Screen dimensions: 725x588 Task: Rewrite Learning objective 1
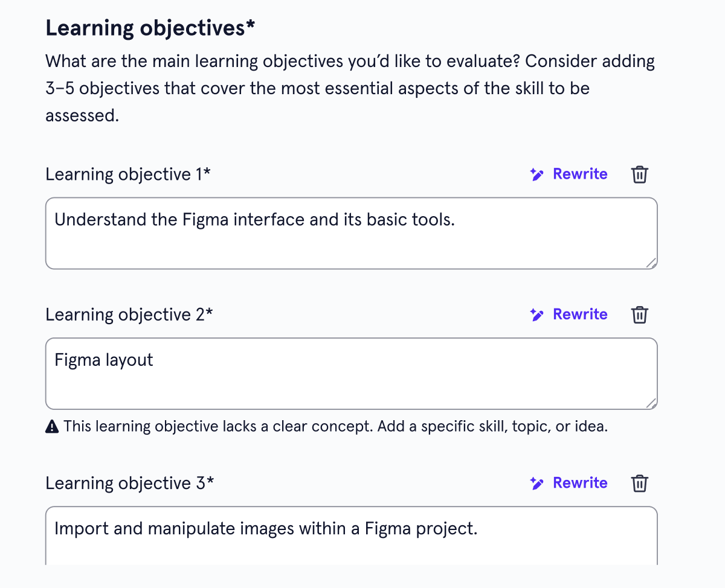click(x=569, y=174)
